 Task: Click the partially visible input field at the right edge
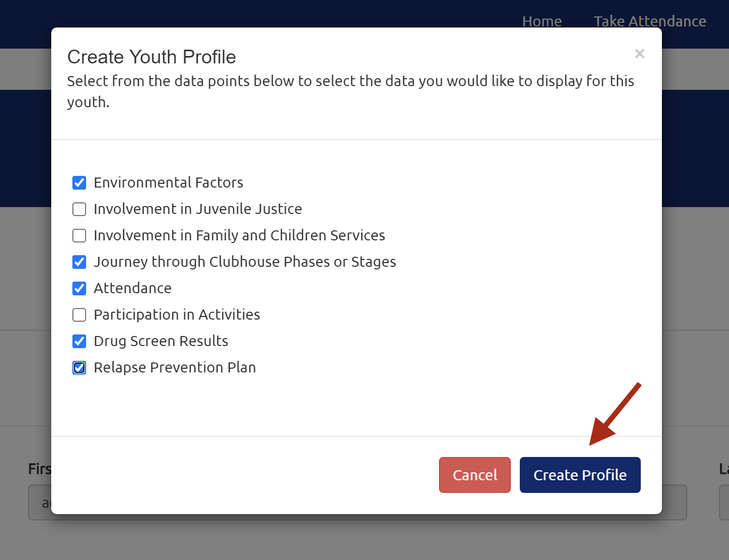pos(724,502)
